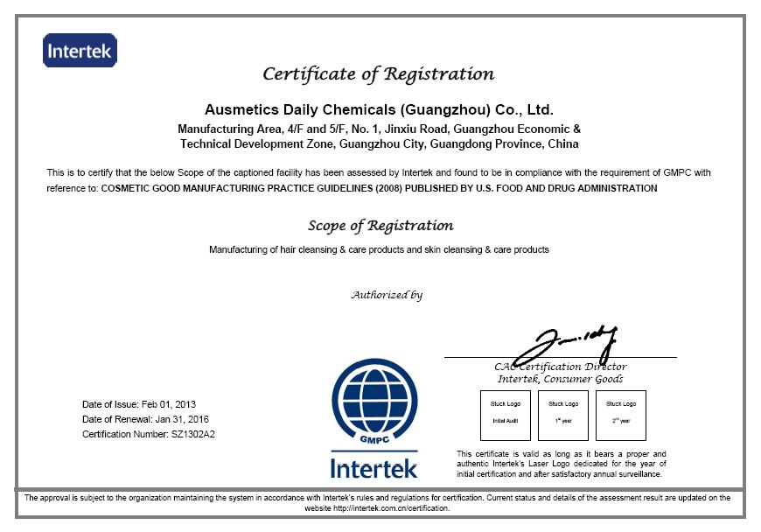
Task: Click the company name "Ausmetics Daily Chemicals (Guangzhou) Co., Ltd."
Action: click(379, 109)
